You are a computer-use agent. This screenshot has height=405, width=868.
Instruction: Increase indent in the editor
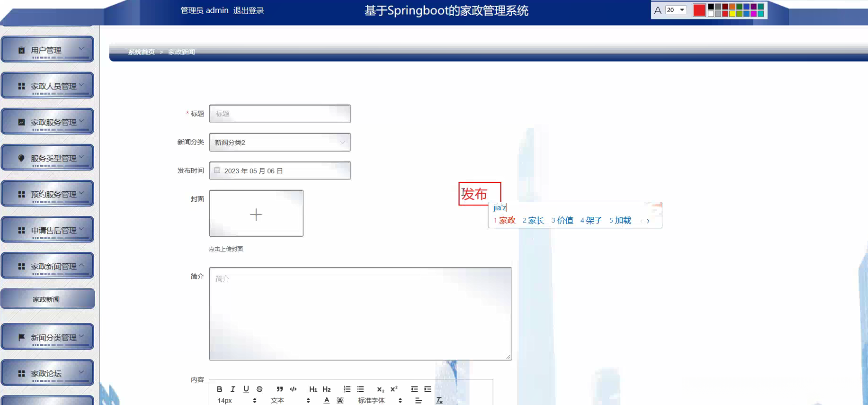(427, 389)
